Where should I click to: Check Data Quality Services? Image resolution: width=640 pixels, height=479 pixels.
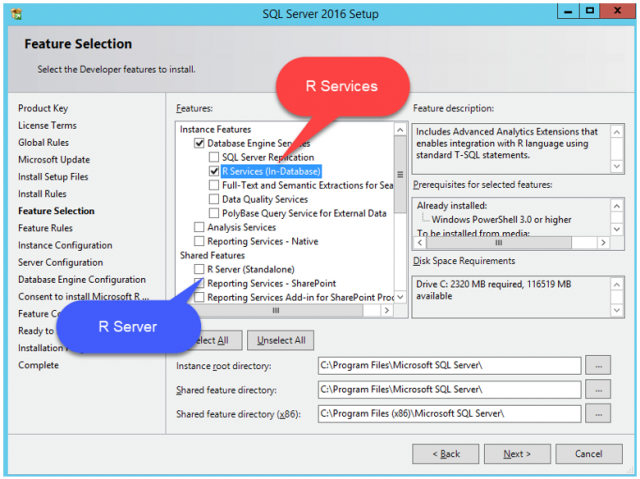214,199
